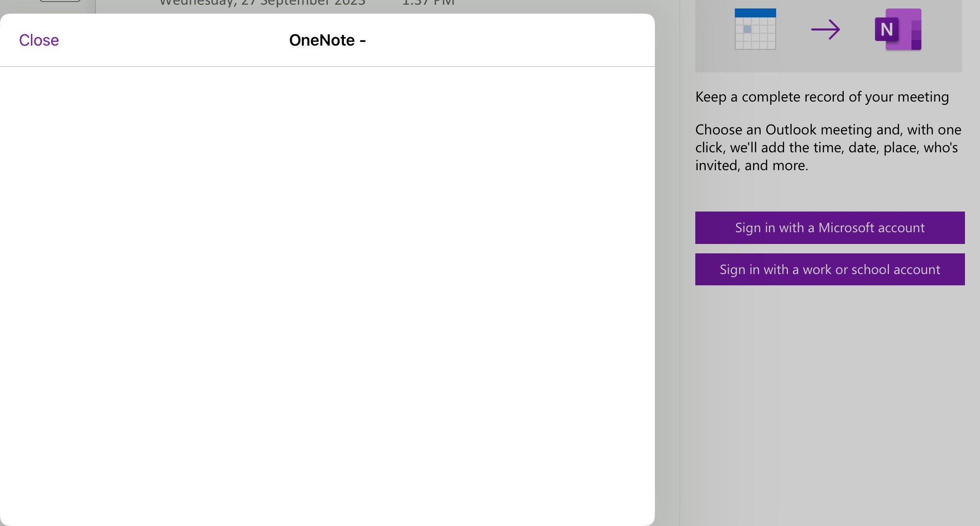Click Sign in with a work or school account

(829, 269)
